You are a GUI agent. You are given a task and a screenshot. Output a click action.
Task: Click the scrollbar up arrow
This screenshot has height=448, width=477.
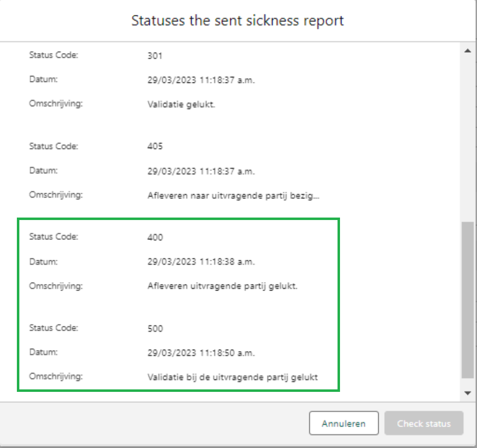[468, 51]
